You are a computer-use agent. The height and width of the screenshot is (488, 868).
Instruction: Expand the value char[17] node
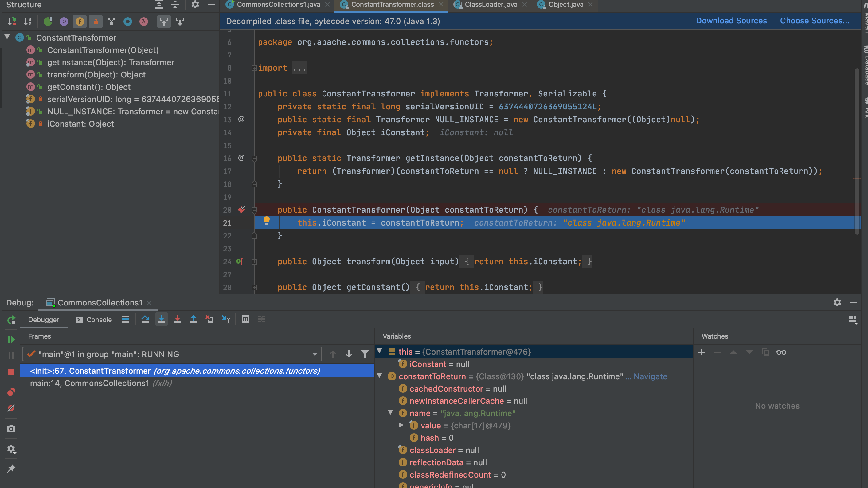pos(401,425)
